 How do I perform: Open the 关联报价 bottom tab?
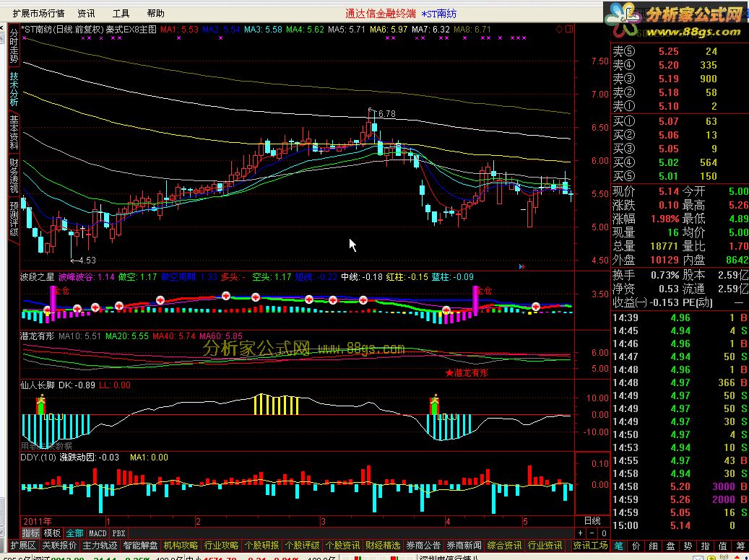point(59,546)
